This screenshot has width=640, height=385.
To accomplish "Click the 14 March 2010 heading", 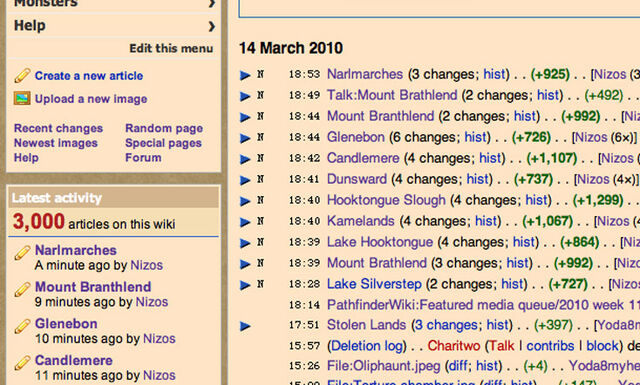I will [x=291, y=48].
